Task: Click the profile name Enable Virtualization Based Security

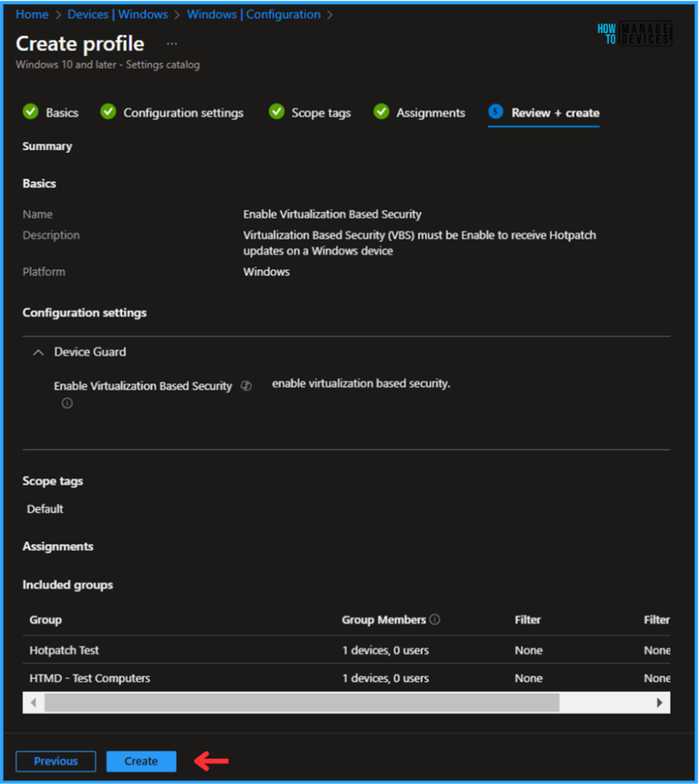Action: point(332,214)
